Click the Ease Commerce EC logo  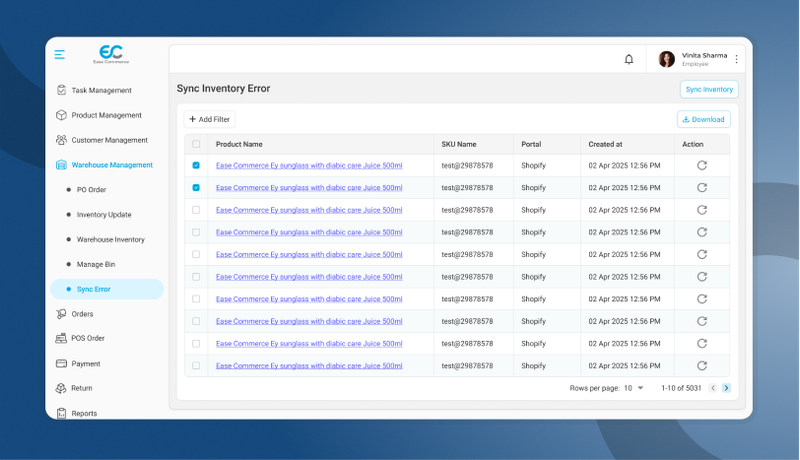coord(111,54)
